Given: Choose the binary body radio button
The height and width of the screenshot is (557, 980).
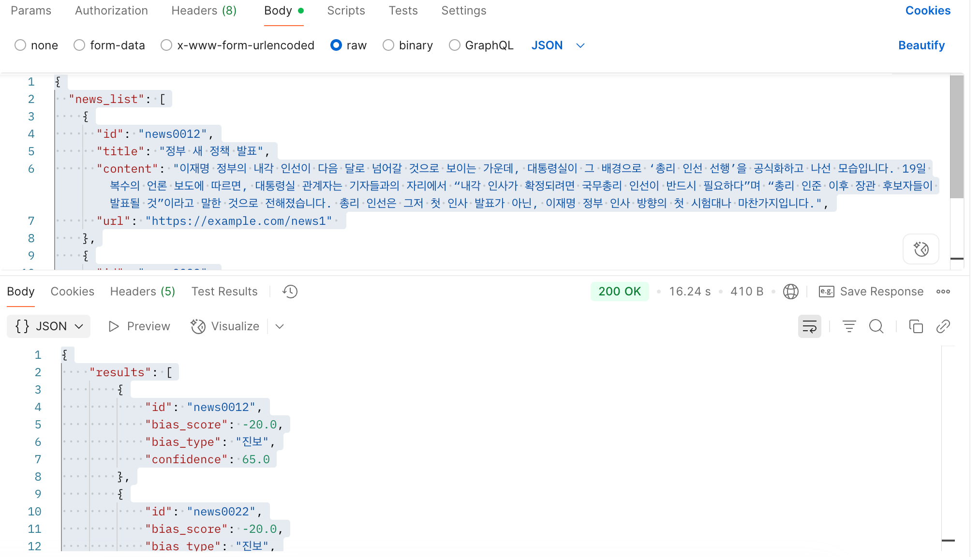Looking at the screenshot, I should coord(388,45).
